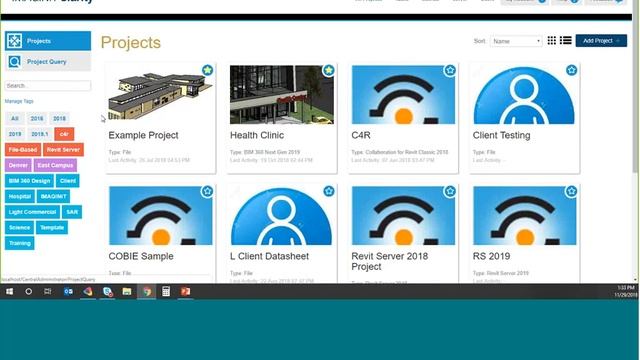Image resolution: width=640 pixels, height=360 pixels.
Task: Filter by the Revit Server tag
Action: coord(63,150)
